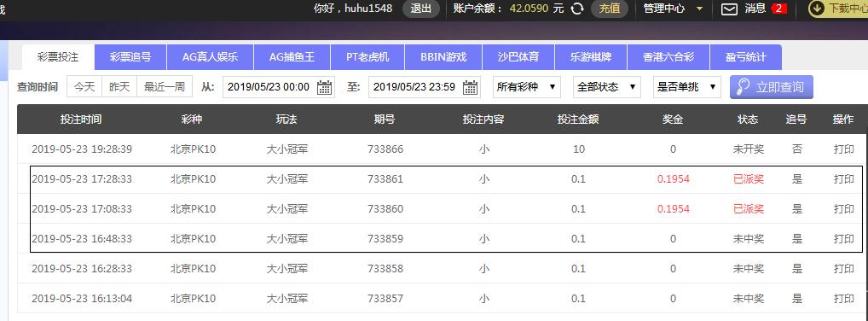This screenshot has width=868, height=321.
Task: Filter by 昨天 yesterday
Action: click(x=119, y=87)
